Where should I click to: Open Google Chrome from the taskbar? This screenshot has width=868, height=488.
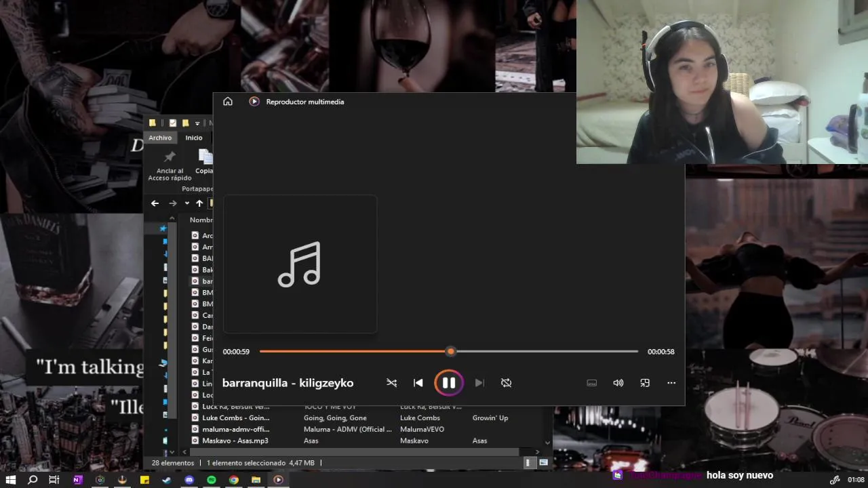(234, 480)
